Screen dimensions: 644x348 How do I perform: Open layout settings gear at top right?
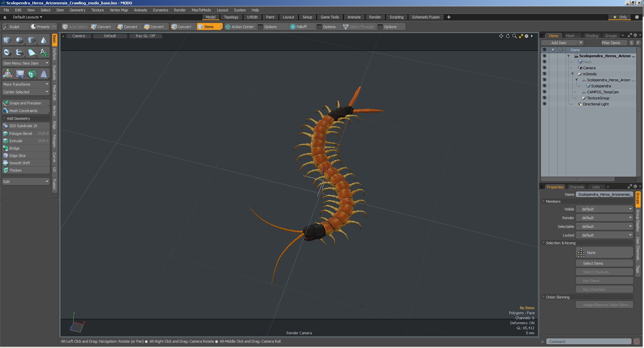(x=637, y=17)
